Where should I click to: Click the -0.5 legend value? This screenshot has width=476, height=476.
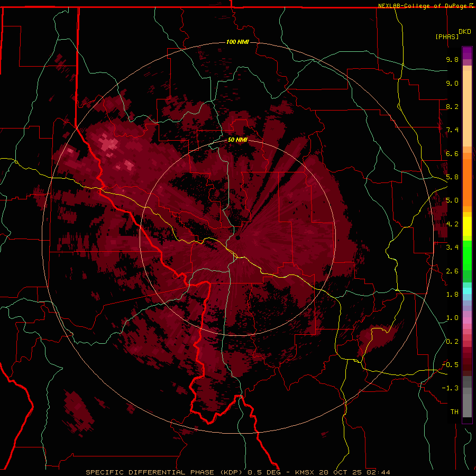pyautogui.click(x=450, y=365)
